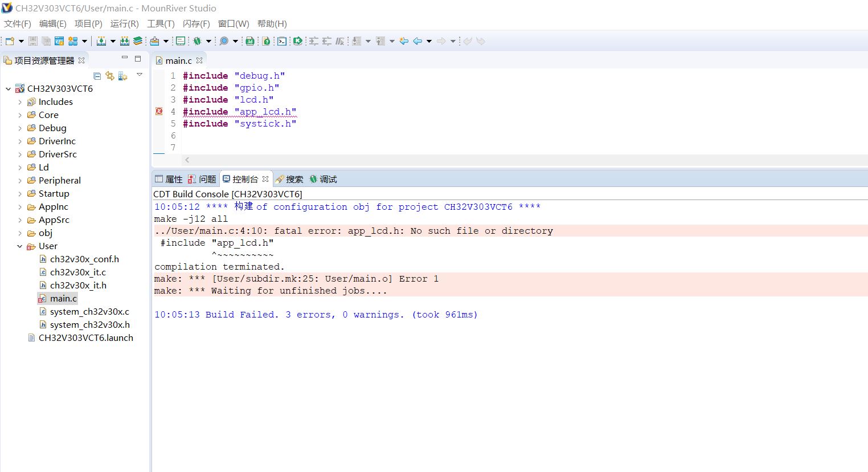Expand the Includes folder
This screenshot has width=868, height=472.
pos(20,102)
